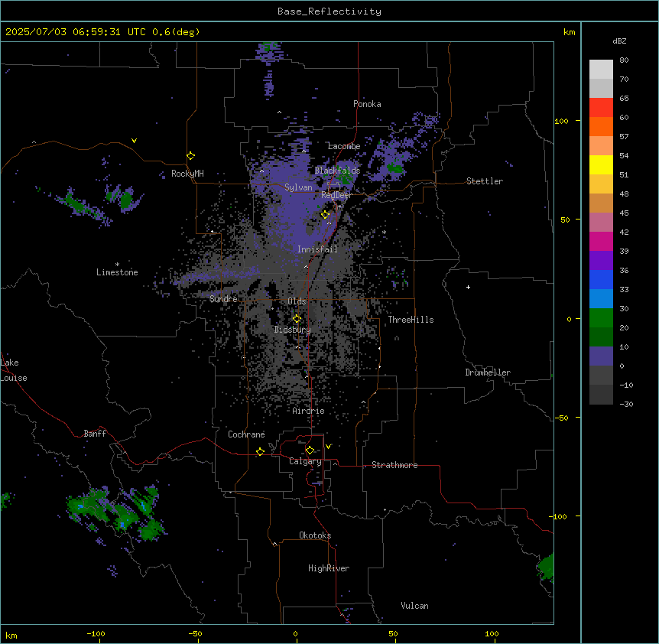Click the Strathmore label
The width and height of the screenshot is (659, 644).
pos(394,465)
